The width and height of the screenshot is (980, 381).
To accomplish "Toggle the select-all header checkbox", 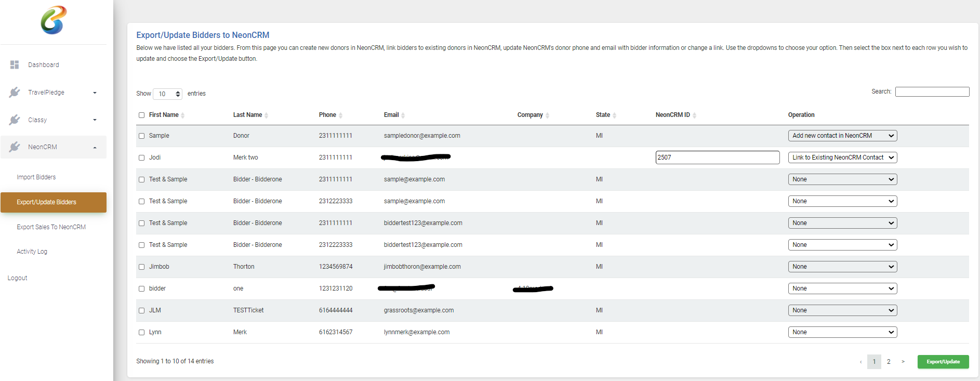I will (x=141, y=115).
